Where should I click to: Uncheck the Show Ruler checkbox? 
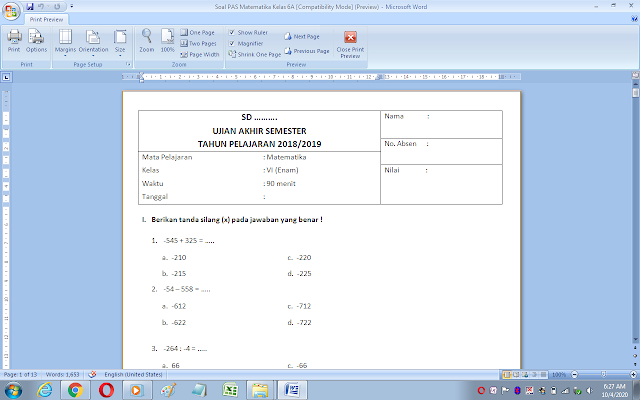232,32
